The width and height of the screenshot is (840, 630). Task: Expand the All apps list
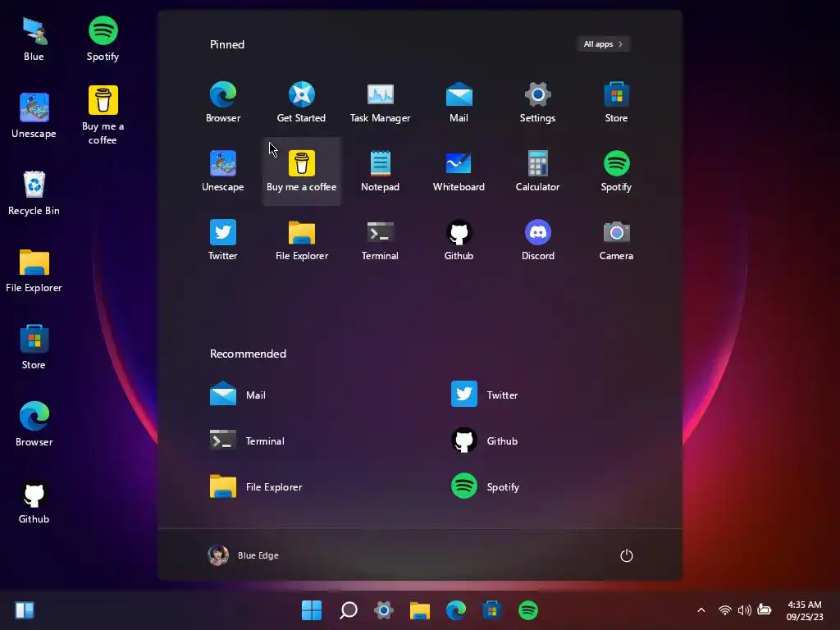603,44
